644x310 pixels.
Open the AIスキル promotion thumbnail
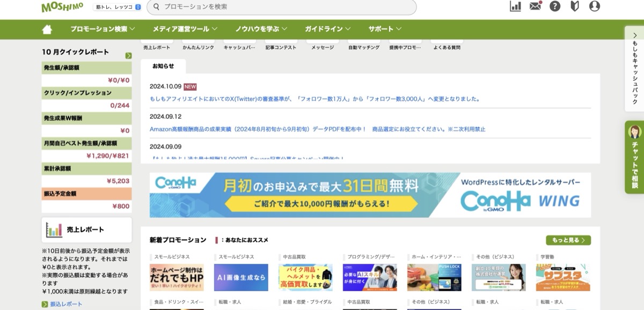point(370,277)
